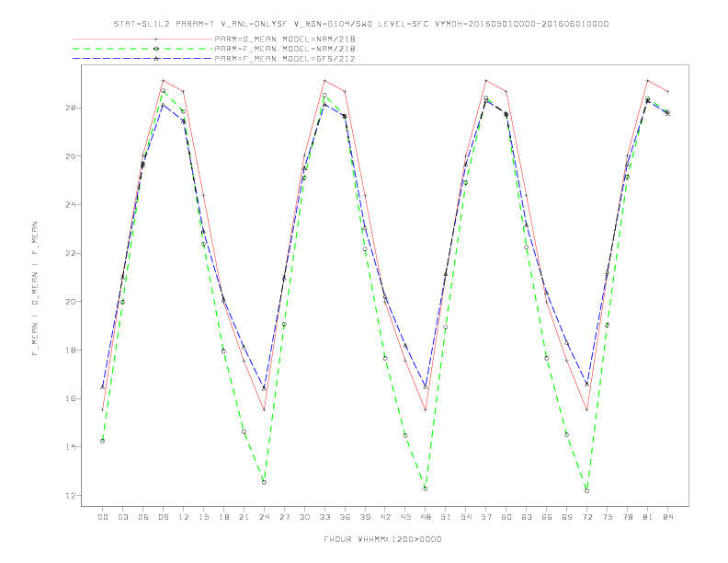Click y-axis tick label 14
728x563 pixels.
point(70,447)
